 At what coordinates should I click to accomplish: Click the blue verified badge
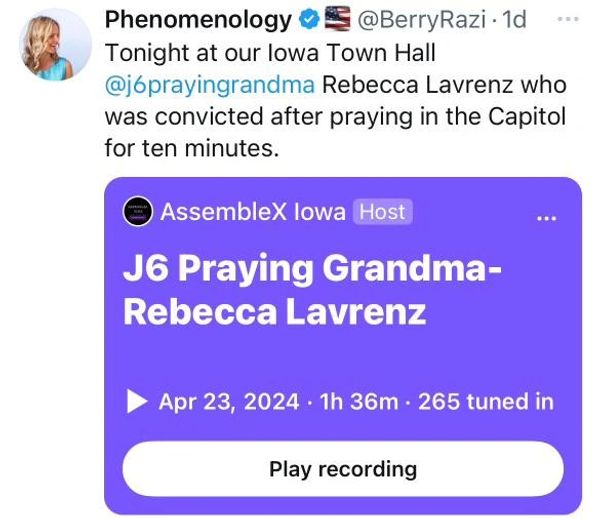309,19
